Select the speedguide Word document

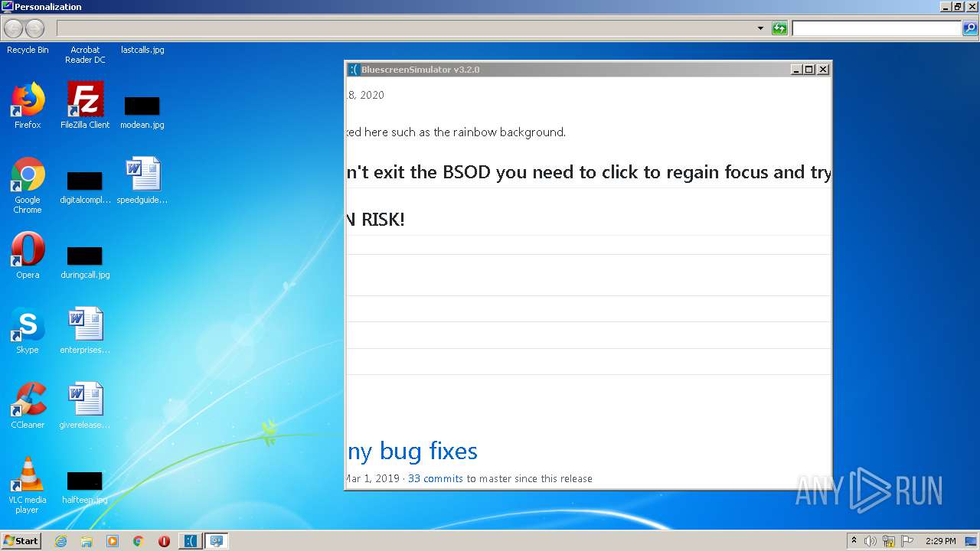pyautogui.click(x=142, y=181)
